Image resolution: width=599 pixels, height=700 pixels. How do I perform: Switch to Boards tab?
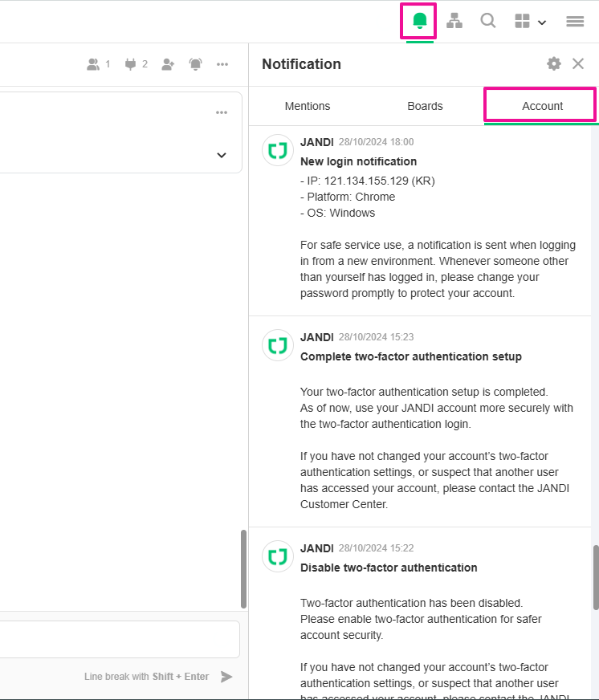pos(425,106)
